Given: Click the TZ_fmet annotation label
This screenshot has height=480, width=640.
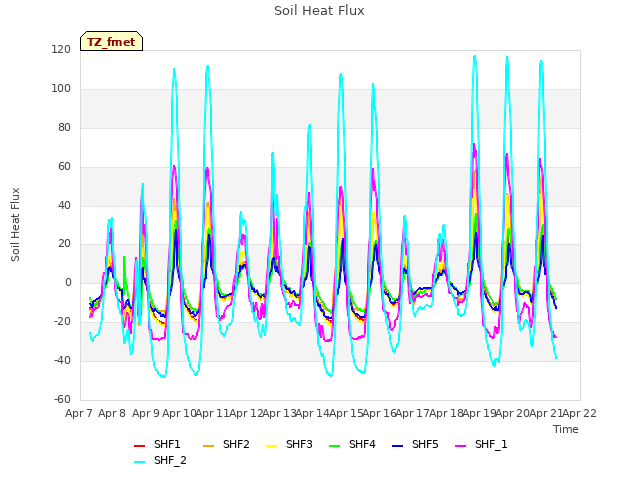Looking at the screenshot, I should (x=111, y=42).
